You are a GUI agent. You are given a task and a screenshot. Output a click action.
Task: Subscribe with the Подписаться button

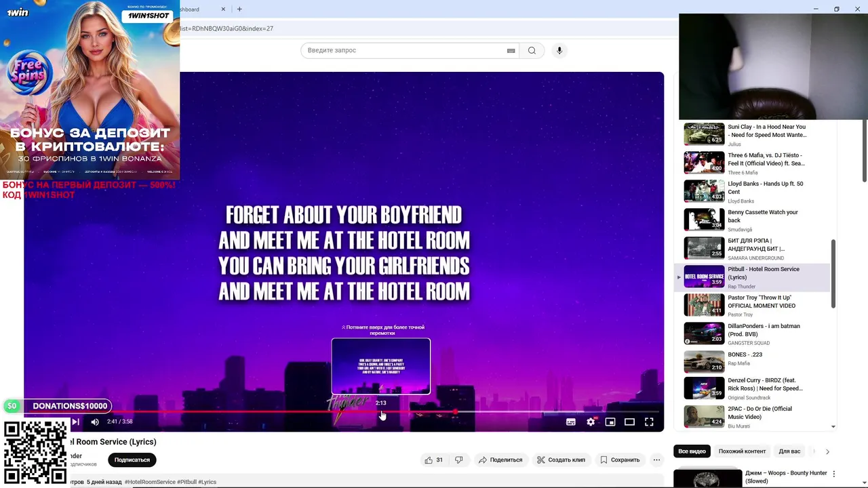[x=132, y=460]
